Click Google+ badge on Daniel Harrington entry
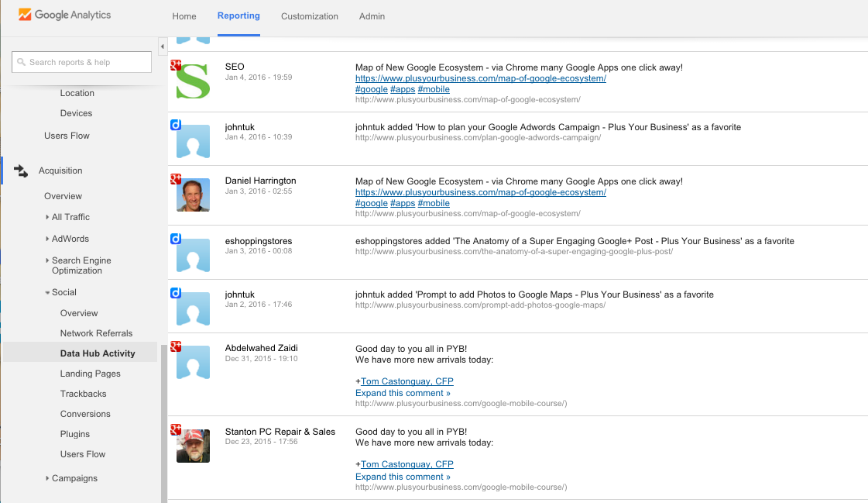This screenshot has height=503, width=868. (176, 179)
